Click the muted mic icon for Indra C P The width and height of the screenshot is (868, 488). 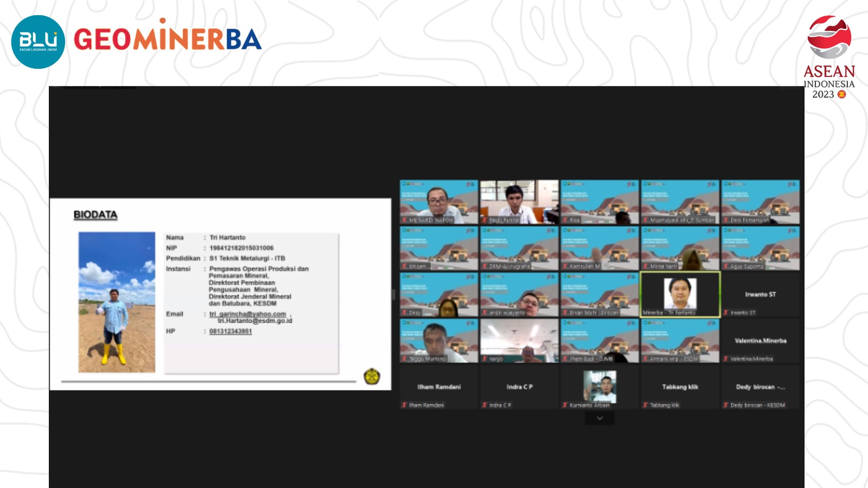[x=484, y=405]
